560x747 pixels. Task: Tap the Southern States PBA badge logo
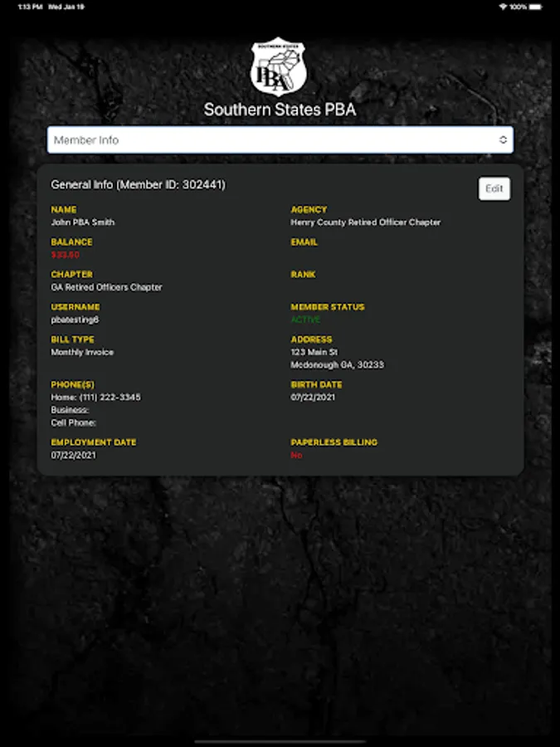tap(279, 66)
